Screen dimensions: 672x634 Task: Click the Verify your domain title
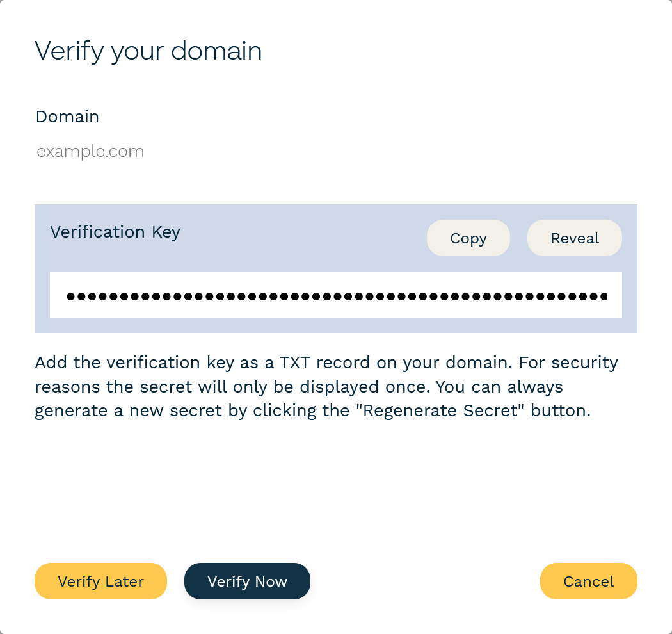click(x=148, y=51)
